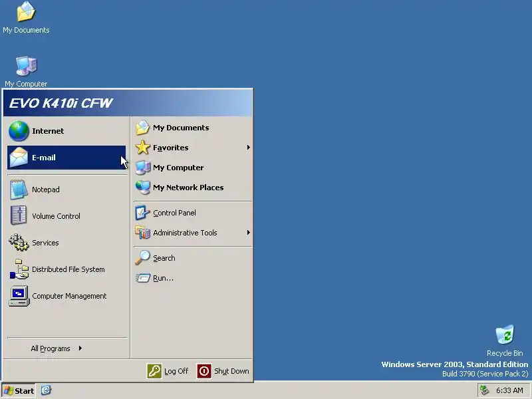Click the Start button
The image size is (532, 399).
pyautogui.click(x=19, y=390)
